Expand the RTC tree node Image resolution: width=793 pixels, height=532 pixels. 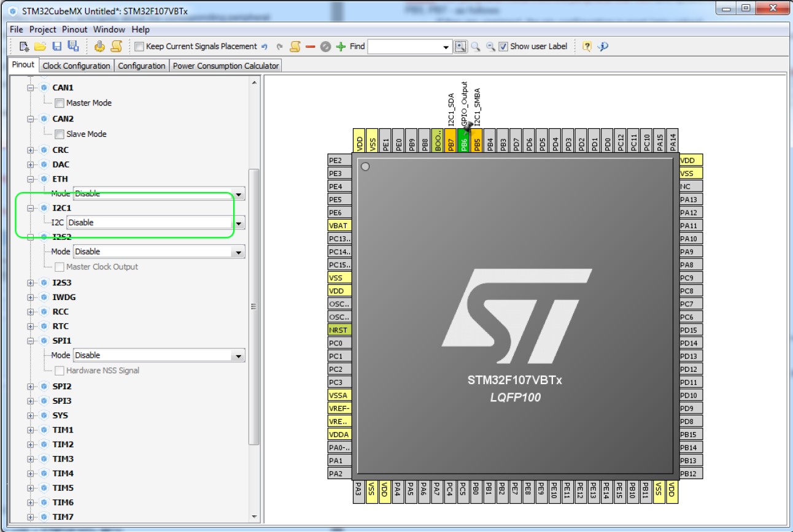(31, 326)
